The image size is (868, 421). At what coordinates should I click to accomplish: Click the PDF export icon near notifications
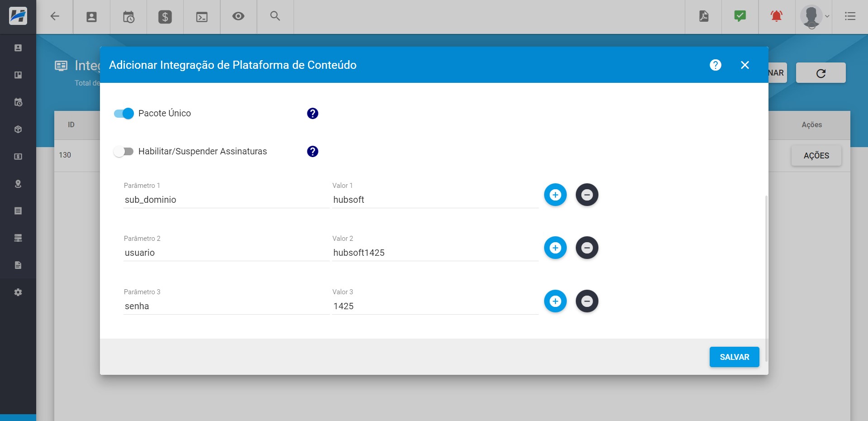703,17
